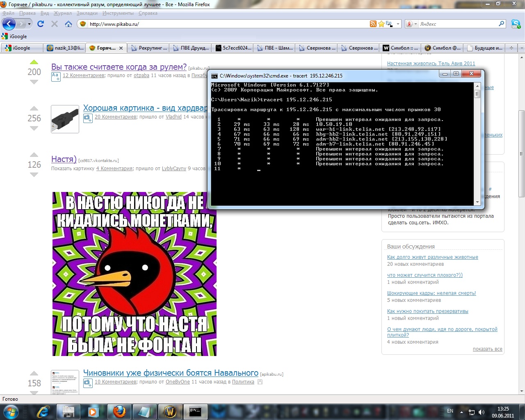Click the picture expand icon beside the 256 post

[88, 118]
